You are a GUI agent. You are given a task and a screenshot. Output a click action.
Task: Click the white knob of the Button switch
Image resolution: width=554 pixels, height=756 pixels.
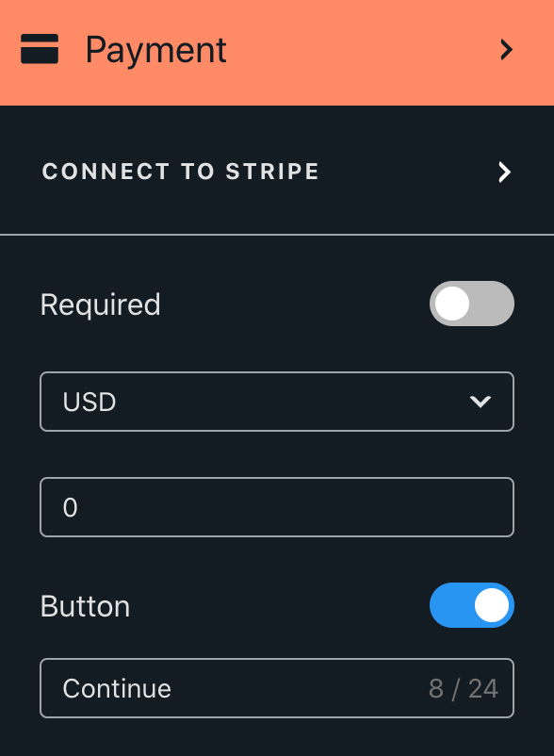(x=492, y=605)
